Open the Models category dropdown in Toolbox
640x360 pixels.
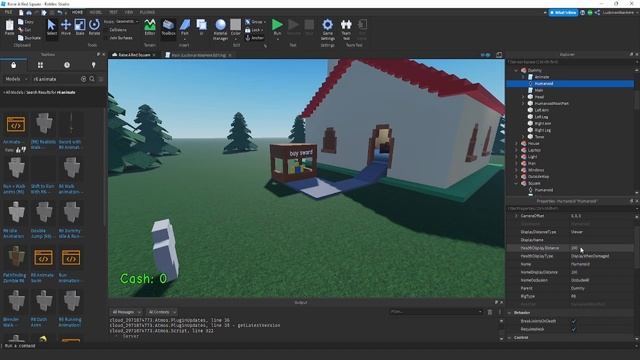16,79
